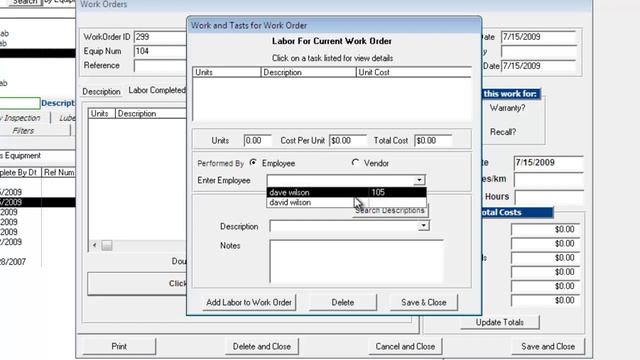The height and width of the screenshot is (360, 640).
Task: Click the Cost Per Unit field
Action: tap(348, 140)
